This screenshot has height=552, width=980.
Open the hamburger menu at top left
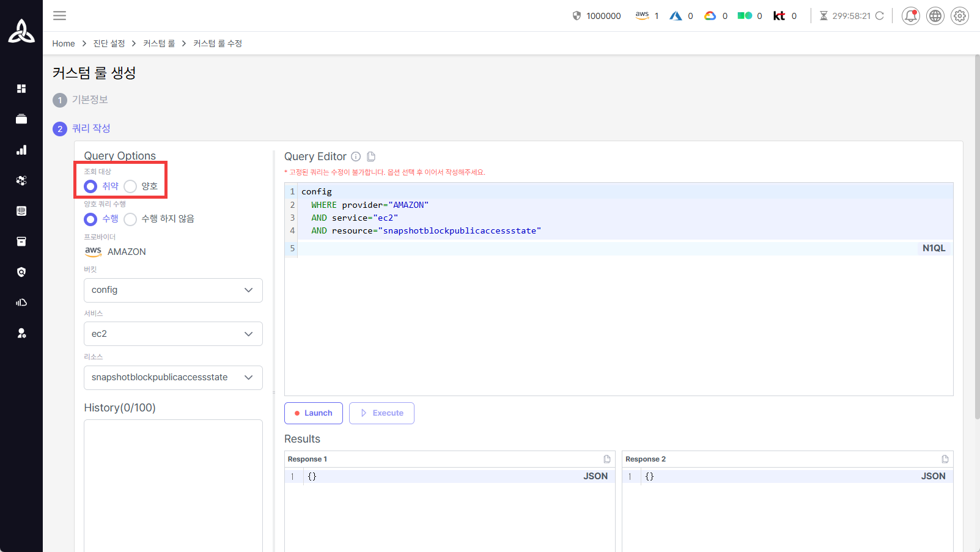click(x=59, y=16)
